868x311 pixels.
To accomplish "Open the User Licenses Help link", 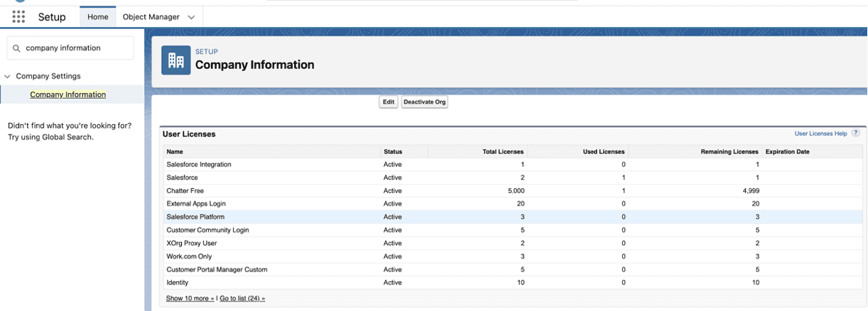I will click(820, 133).
